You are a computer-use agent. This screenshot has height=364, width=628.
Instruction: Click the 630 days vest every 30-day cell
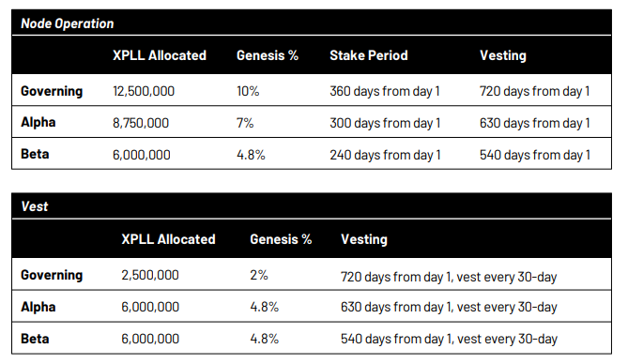(449, 307)
